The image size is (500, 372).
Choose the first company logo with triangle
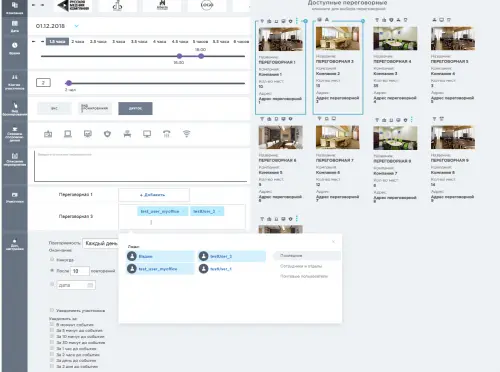[x=73, y=5]
